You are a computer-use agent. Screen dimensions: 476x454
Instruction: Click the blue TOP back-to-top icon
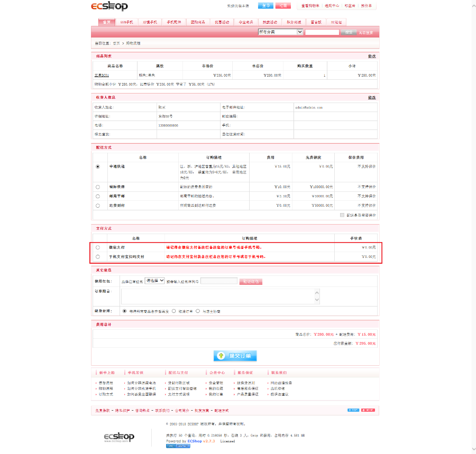[353, 410]
